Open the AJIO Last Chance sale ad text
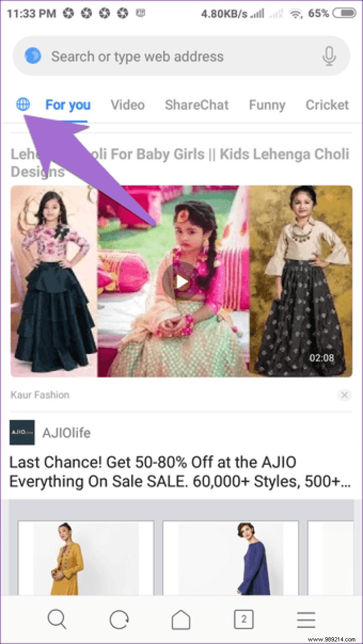Viewport: 363px width, 644px height. tap(180, 471)
